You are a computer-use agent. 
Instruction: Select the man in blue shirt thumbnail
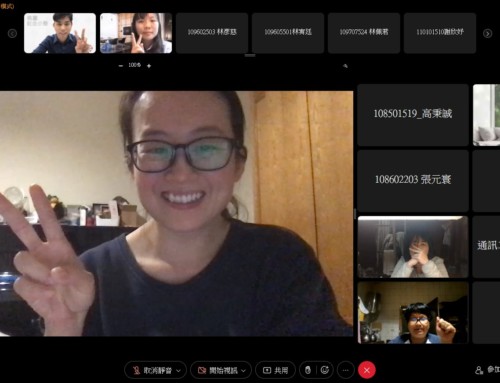pos(60,33)
